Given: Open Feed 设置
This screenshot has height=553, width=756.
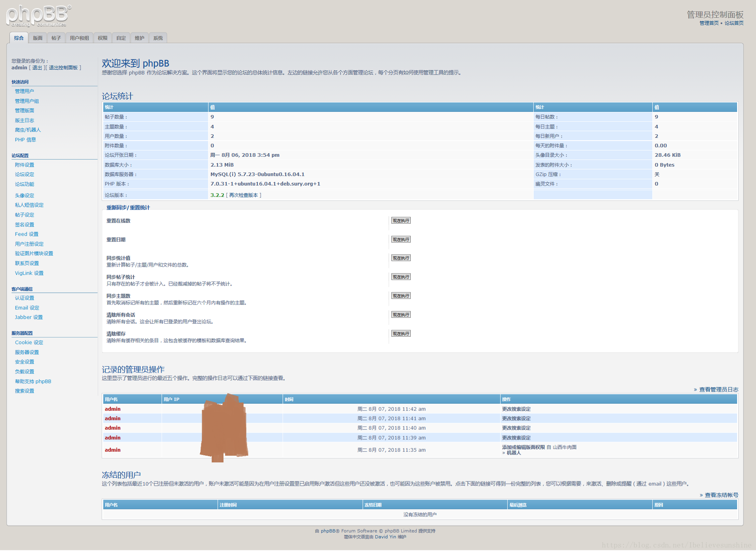Looking at the screenshot, I should click(26, 234).
